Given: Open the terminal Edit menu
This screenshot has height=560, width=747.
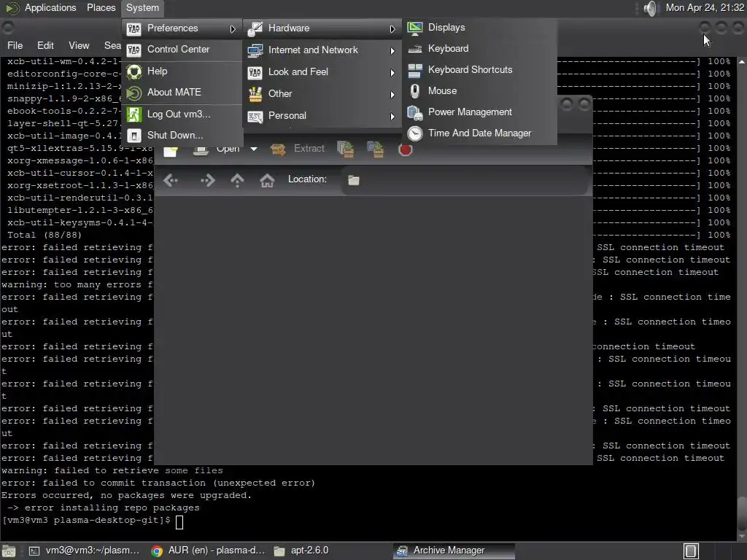Looking at the screenshot, I should [x=45, y=45].
